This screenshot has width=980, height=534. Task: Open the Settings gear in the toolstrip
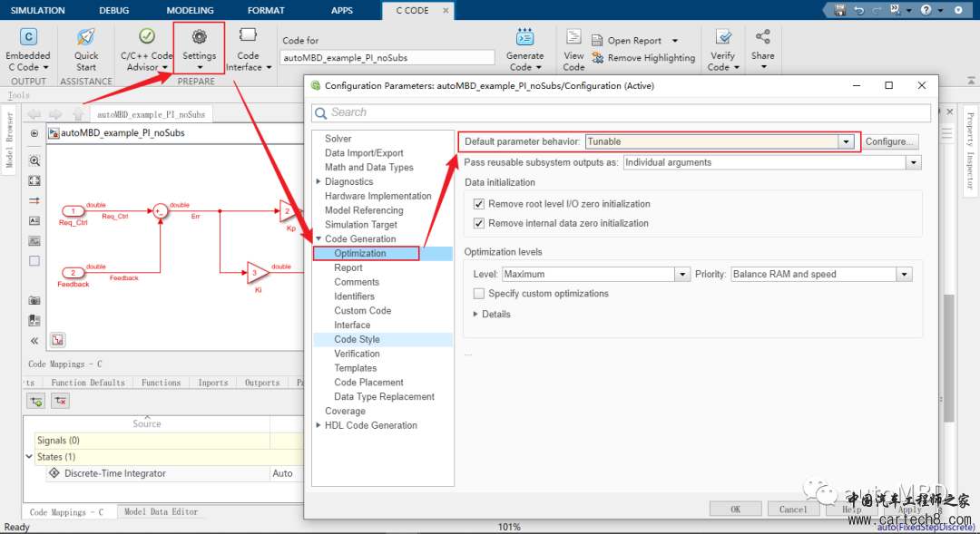200,37
